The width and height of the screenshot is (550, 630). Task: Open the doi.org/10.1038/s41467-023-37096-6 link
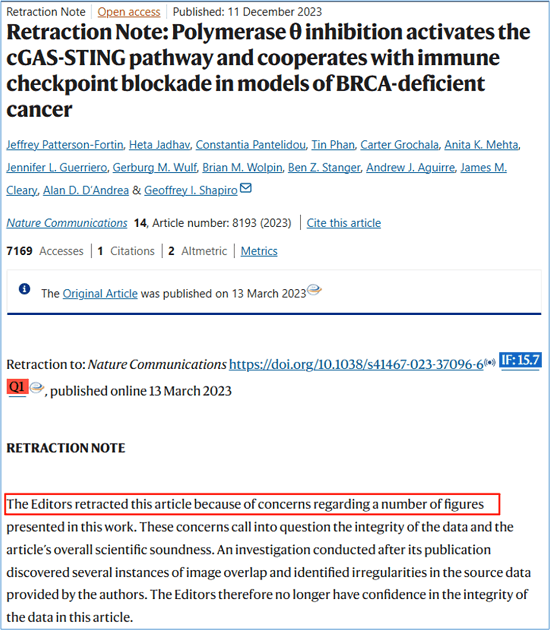(356, 364)
